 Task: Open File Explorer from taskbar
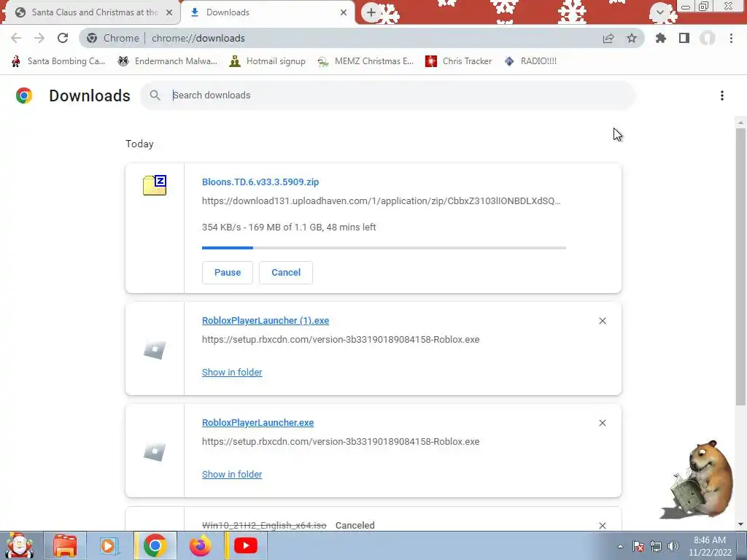[65, 545]
